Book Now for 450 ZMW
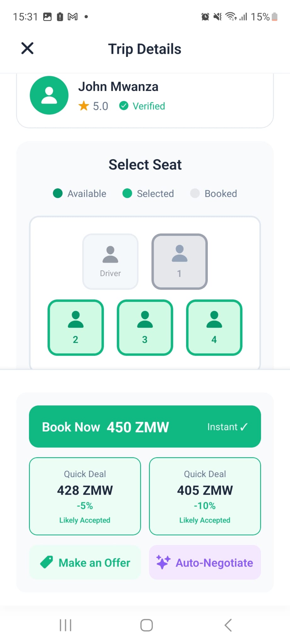Image resolution: width=290 pixels, height=644 pixels. pyautogui.click(x=145, y=426)
